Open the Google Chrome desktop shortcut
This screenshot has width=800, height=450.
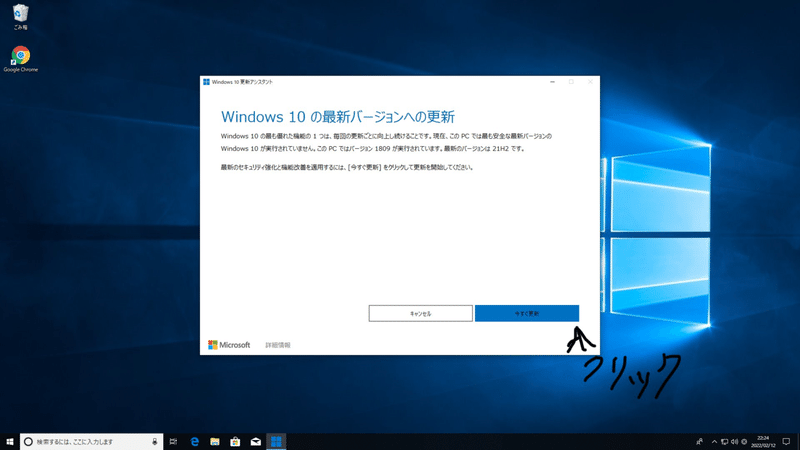(x=20, y=59)
